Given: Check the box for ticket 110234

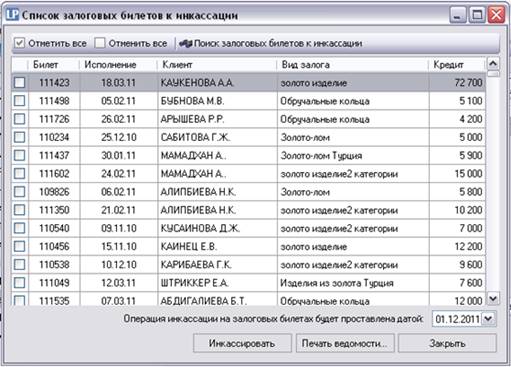Looking at the screenshot, I should click(x=20, y=137).
